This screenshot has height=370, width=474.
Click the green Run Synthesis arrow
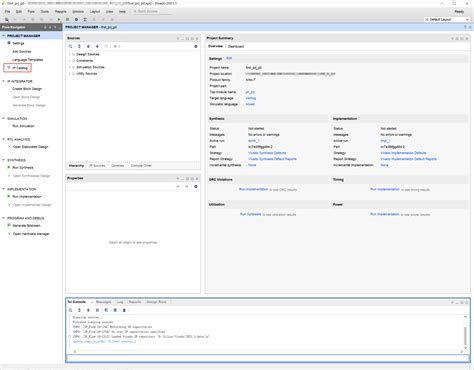click(x=9, y=167)
